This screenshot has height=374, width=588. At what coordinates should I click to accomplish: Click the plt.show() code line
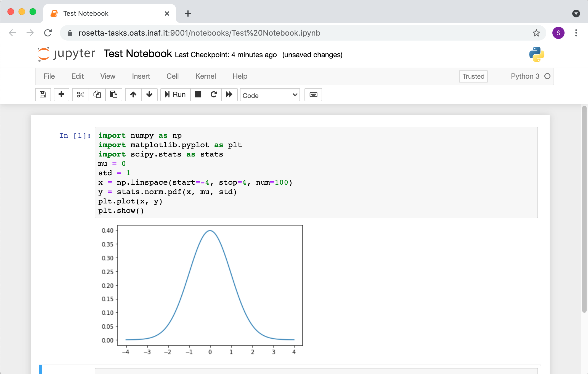tap(121, 211)
